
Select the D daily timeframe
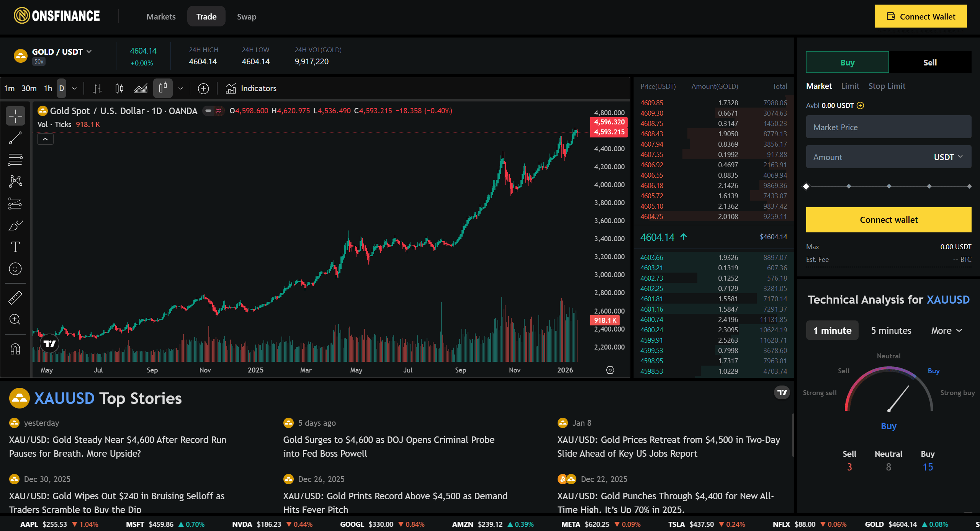[x=61, y=88]
